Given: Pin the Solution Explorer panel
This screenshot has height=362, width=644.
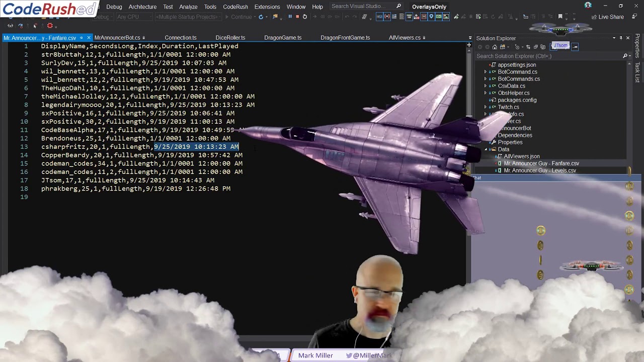Looking at the screenshot, I should (621, 38).
